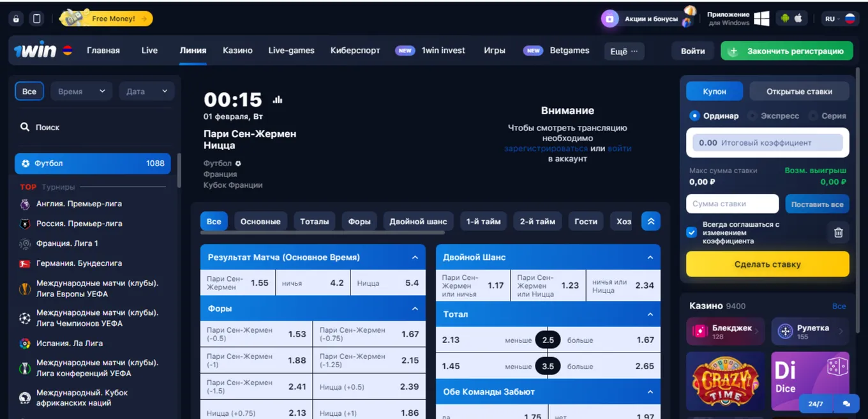Open the Betgames section

(x=569, y=50)
